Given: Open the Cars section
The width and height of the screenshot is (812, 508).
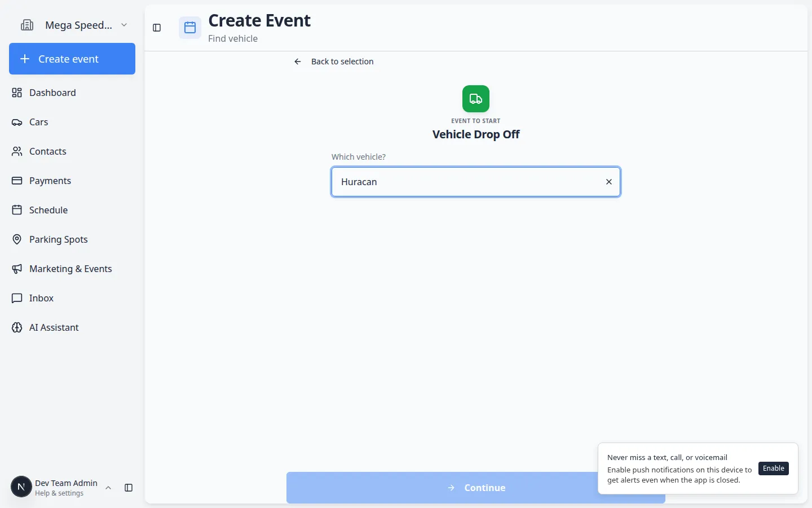Looking at the screenshot, I should [x=72, y=122].
